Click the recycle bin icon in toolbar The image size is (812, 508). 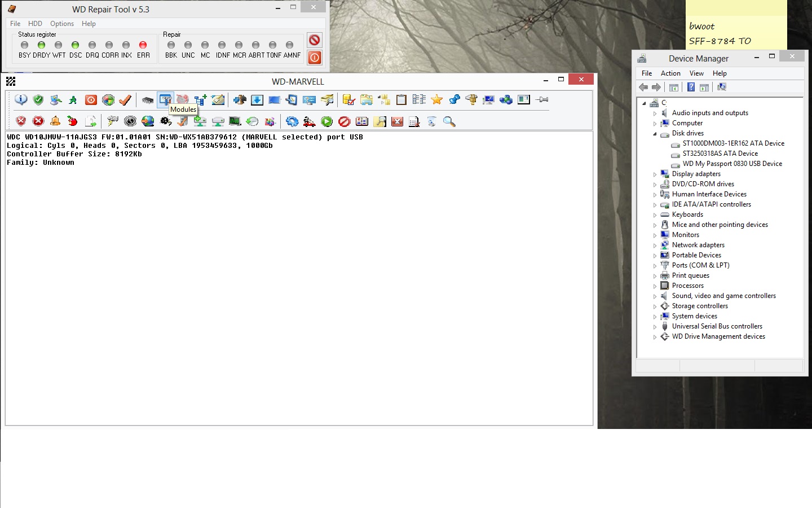coord(431,121)
